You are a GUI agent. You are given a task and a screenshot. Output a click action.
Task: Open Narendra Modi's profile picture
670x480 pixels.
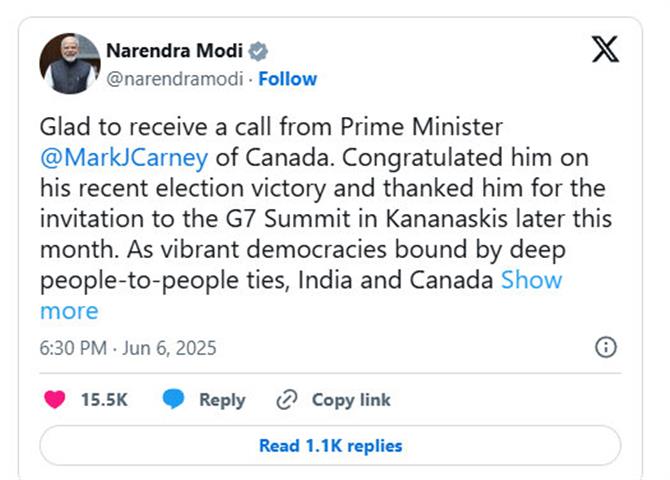(70, 64)
